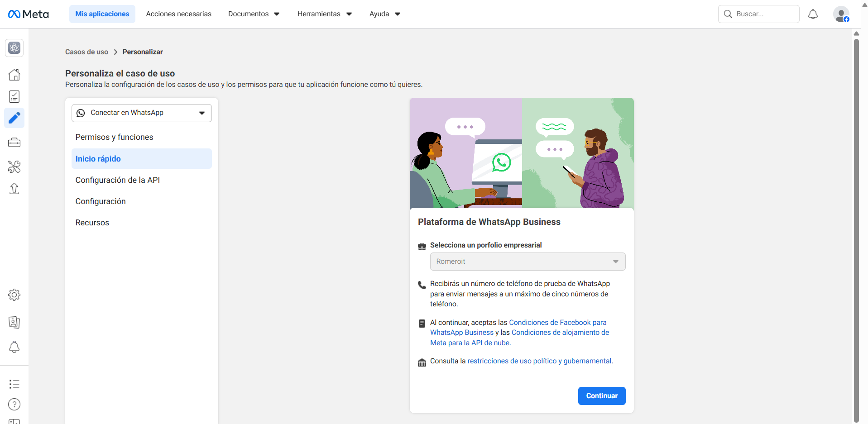868x424 pixels.
Task: Click the WhatsApp Business illustration banner
Action: click(x=522, y=153)
